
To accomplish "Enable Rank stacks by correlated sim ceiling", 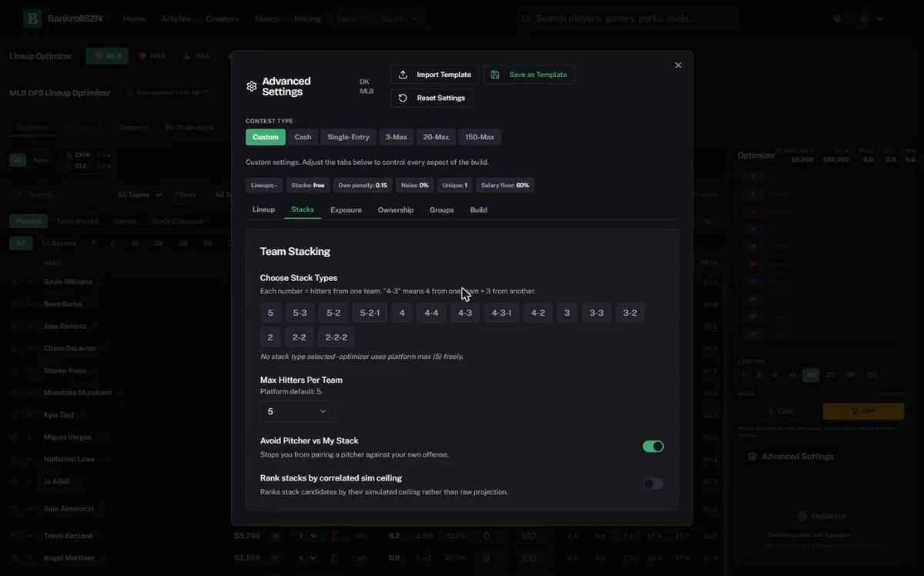I will 653,484.
